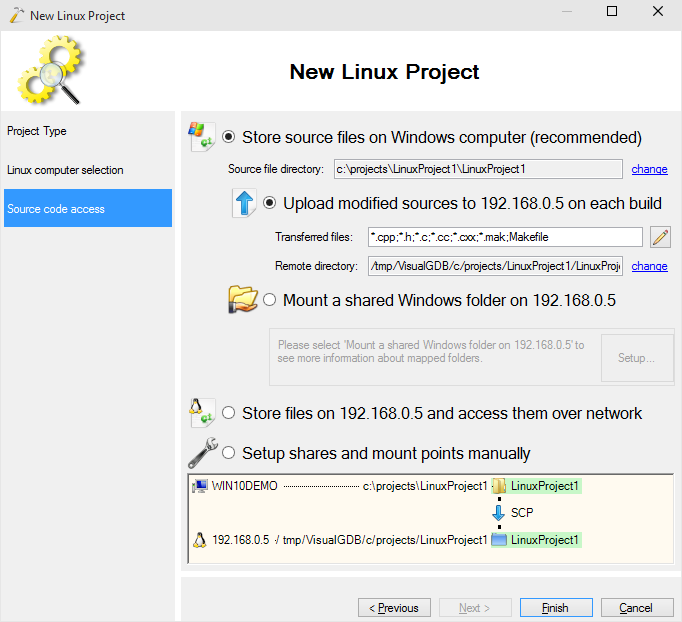Image resolution: width=682 pixels, height=622 pixels.
Task: Click highlighted LinuxProject1 beside WIN10DEMO path
Action: pyautogui.click(x=545, y=486)
